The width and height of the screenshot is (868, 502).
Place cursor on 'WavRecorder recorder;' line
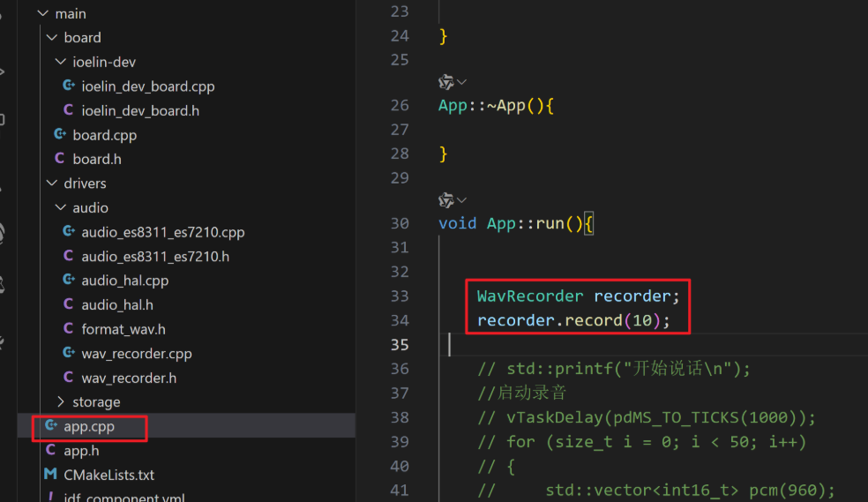click(x=578, y=296)
